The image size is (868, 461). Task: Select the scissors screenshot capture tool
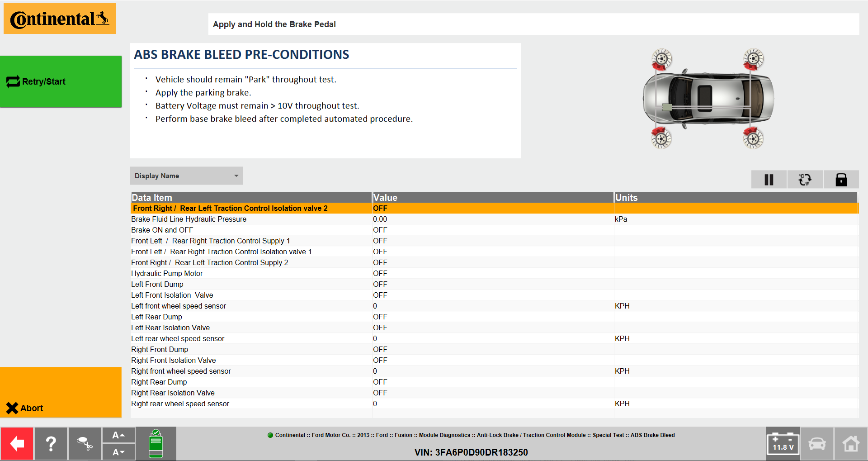(x=85, y=443)
